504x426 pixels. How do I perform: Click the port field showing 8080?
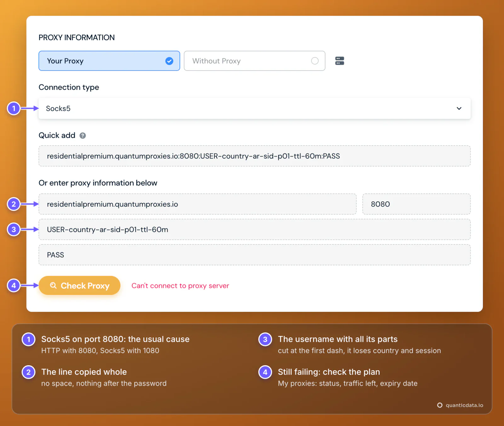coord(416,204)
